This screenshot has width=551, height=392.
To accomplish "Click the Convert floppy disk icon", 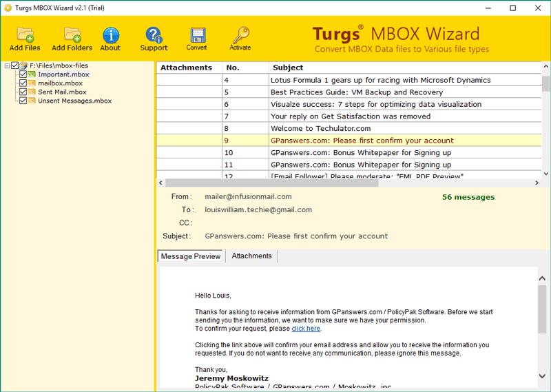I will 198,35.
